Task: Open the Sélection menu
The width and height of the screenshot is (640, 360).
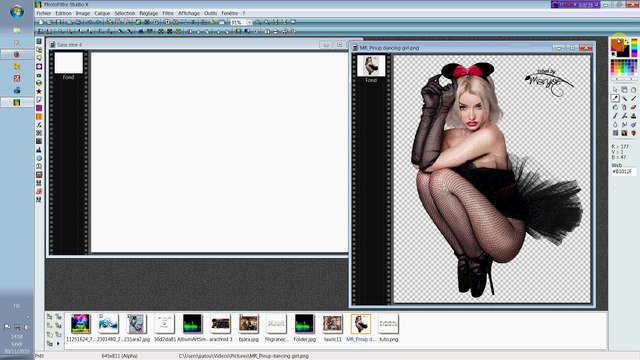Action: tap(124, 13)
